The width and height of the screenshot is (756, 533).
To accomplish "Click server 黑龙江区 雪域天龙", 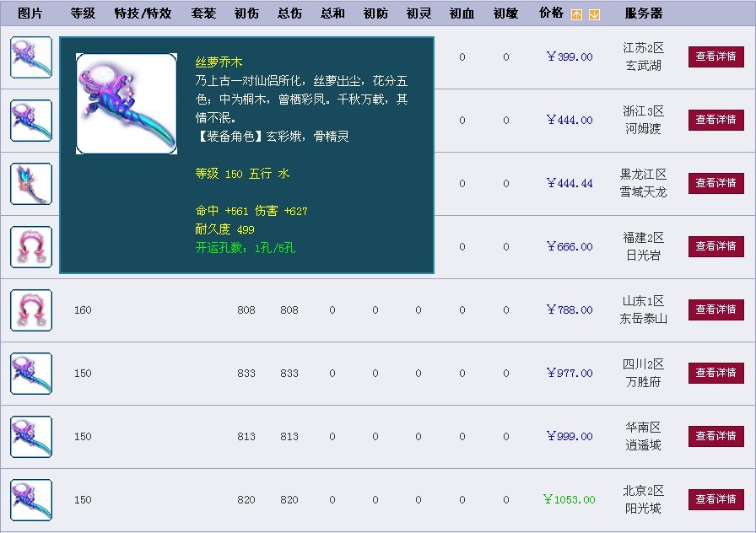I will point(643,183).
